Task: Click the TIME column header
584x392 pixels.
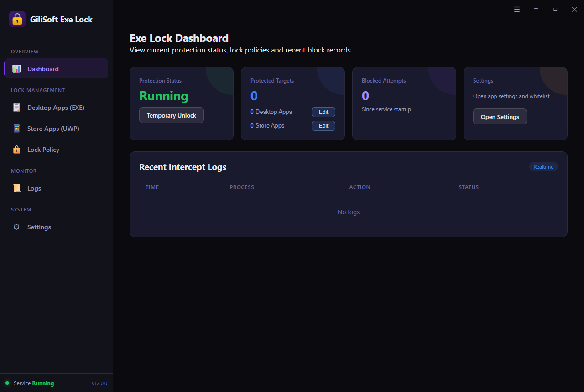Action: coord(152,187)
